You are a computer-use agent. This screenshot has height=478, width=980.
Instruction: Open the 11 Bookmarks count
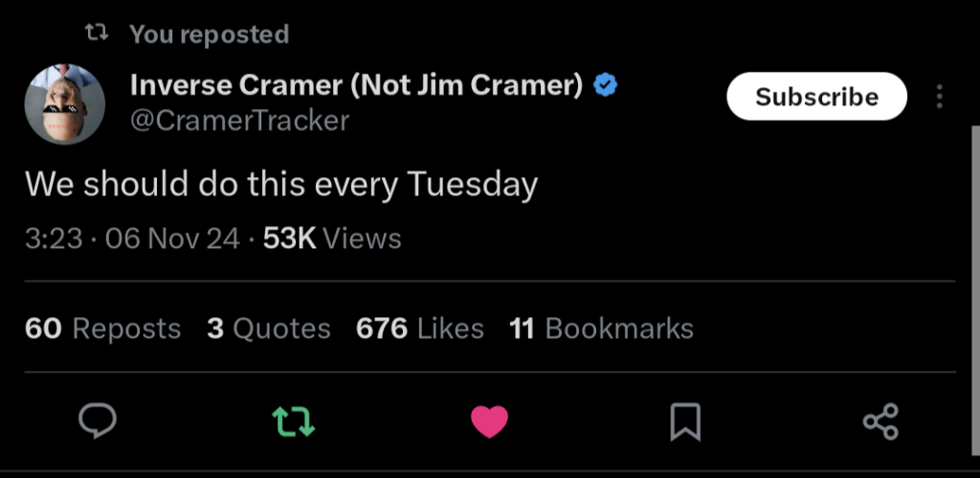[601, 329]
